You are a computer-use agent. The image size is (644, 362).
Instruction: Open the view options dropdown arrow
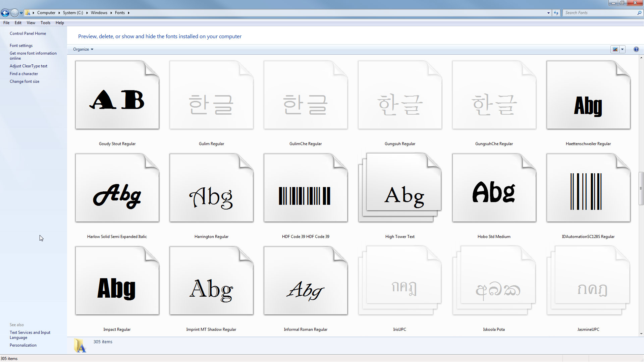coord(622,49)
